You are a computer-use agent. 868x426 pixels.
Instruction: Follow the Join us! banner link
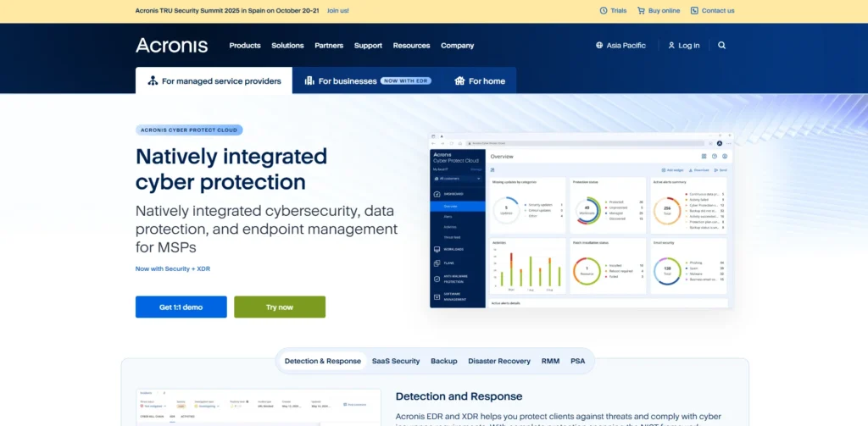click(x=337, y=10)
